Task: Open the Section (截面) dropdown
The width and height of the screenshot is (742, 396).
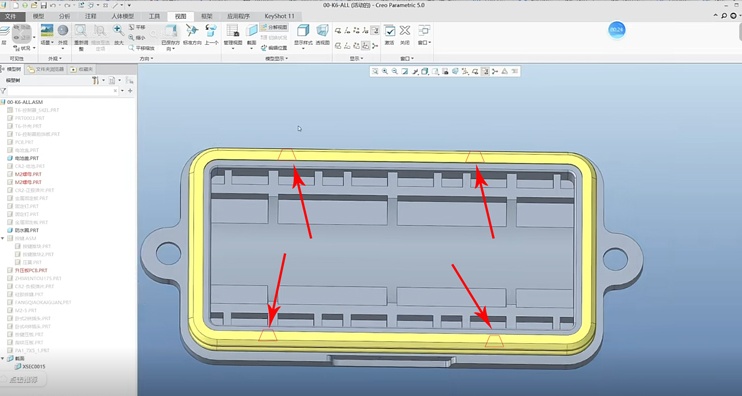Action: [x=251, y=49]
